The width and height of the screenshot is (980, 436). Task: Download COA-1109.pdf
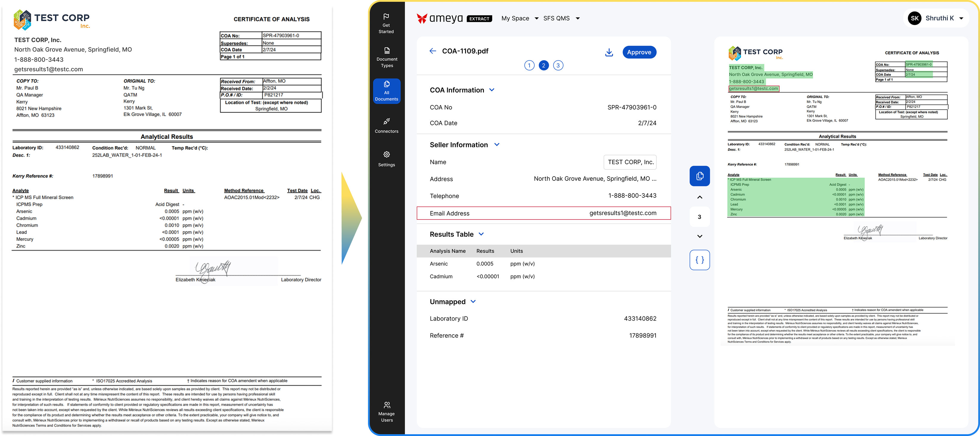609,52
